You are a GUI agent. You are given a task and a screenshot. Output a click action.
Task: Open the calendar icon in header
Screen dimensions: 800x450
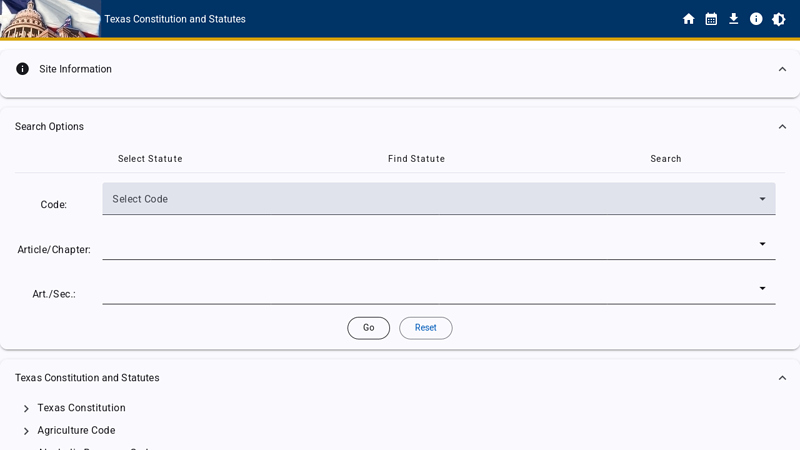711,19
